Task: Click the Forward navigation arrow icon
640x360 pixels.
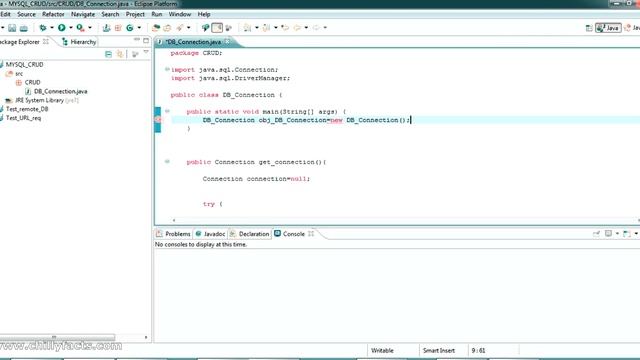Action: click(x=316, y=28)
